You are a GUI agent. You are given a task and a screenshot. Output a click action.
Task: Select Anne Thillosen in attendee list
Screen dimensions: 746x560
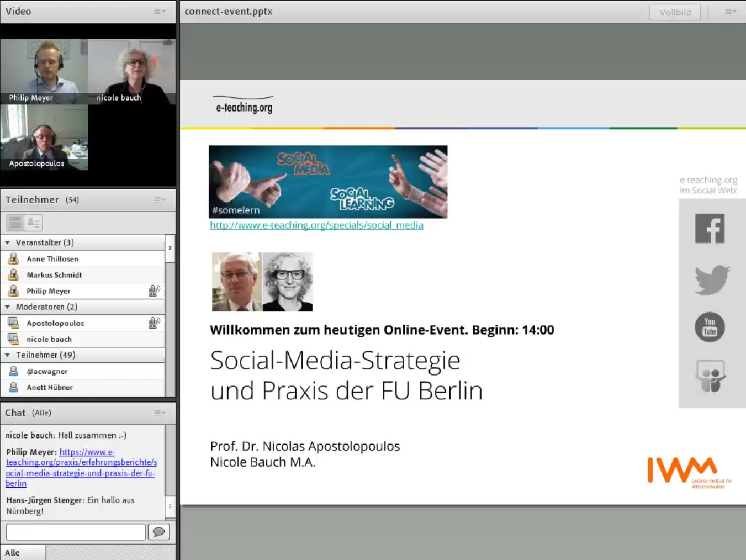click(83, 258)
